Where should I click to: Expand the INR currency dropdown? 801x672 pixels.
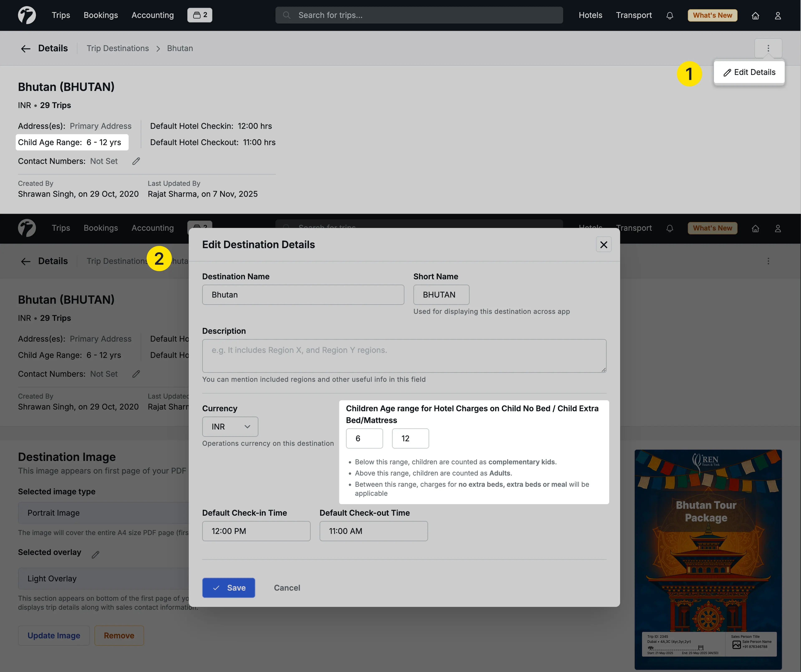(x=230, y=427)
